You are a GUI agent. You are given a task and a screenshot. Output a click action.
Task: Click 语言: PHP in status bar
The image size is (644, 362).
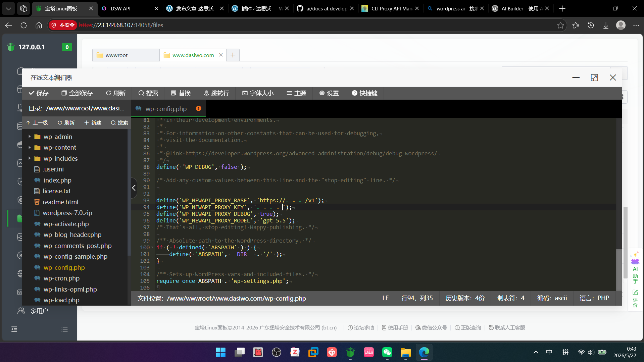pos(594,298)
